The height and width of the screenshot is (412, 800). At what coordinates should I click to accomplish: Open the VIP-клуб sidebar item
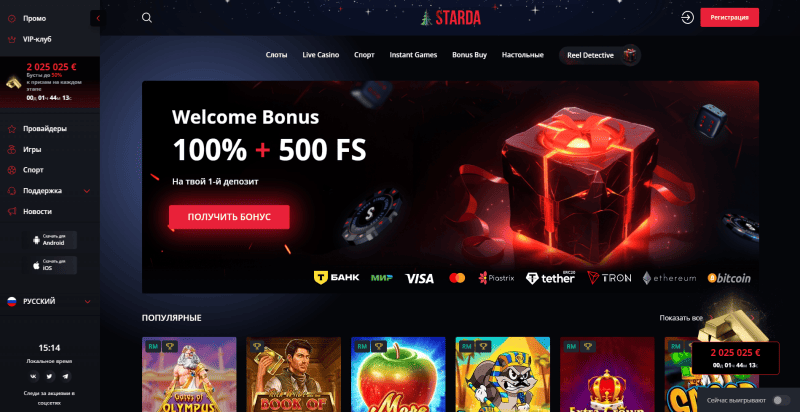click(37, 39)
